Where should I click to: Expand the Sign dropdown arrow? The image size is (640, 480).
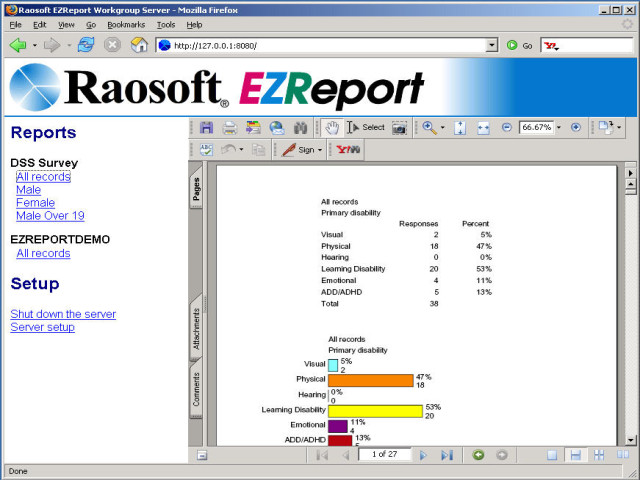click(x=320, y=150)
